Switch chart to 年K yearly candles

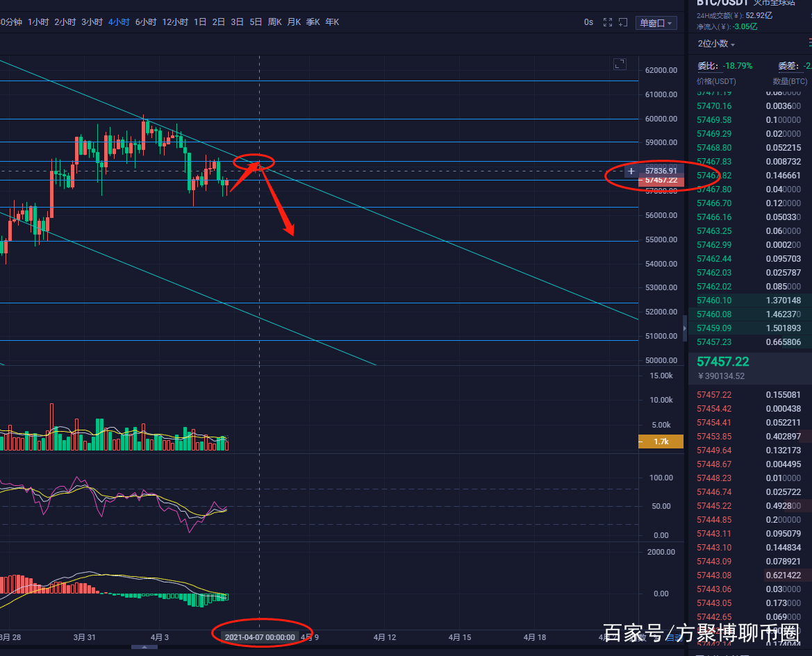point(333,22)
